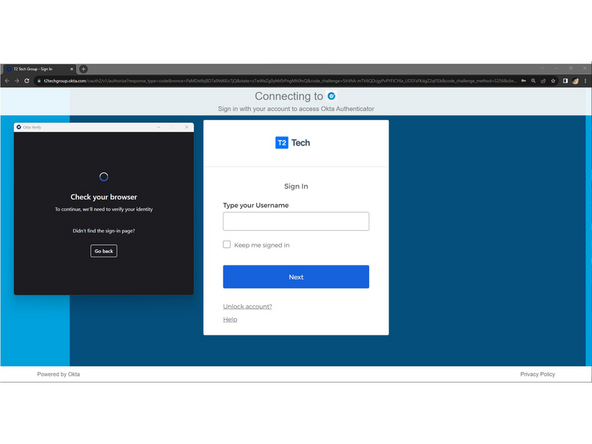Toggle the browser side panel icon

click(565, 81)
